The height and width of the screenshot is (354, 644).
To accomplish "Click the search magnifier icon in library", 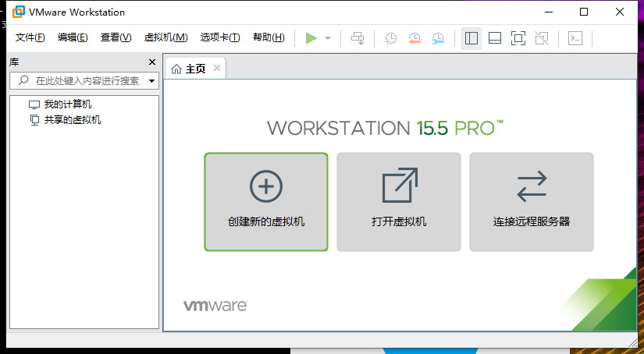I will click(x=23, y=80).
